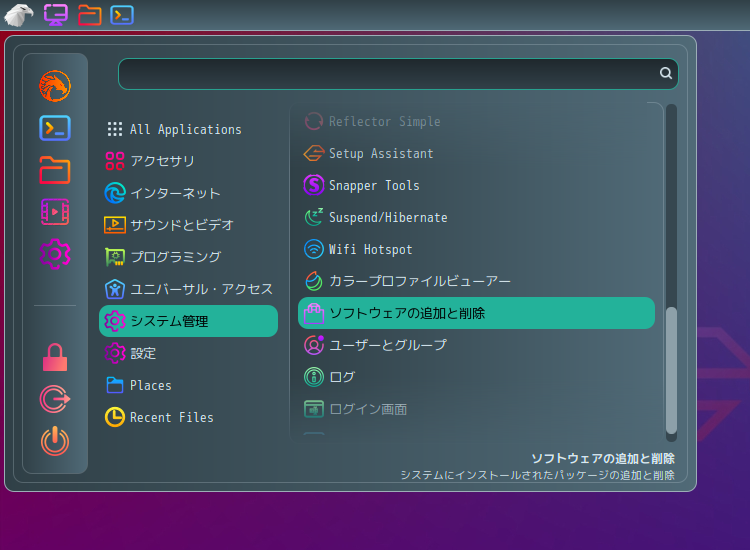Select the システム管理 category
Screen dimensions: 750x550
pos(188,321)
